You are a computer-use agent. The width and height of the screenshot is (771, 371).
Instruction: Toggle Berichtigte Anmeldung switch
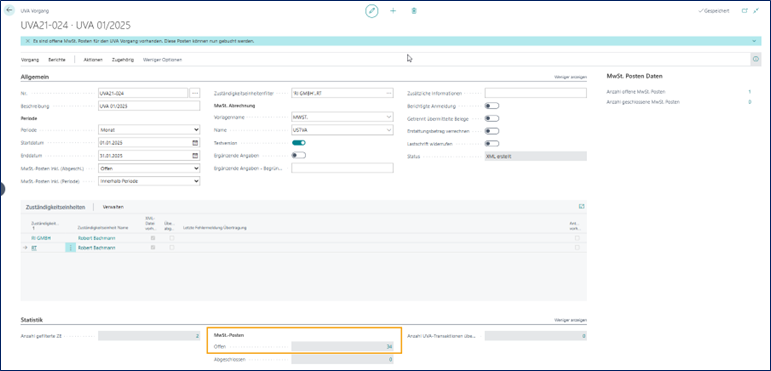coord(492,106)
